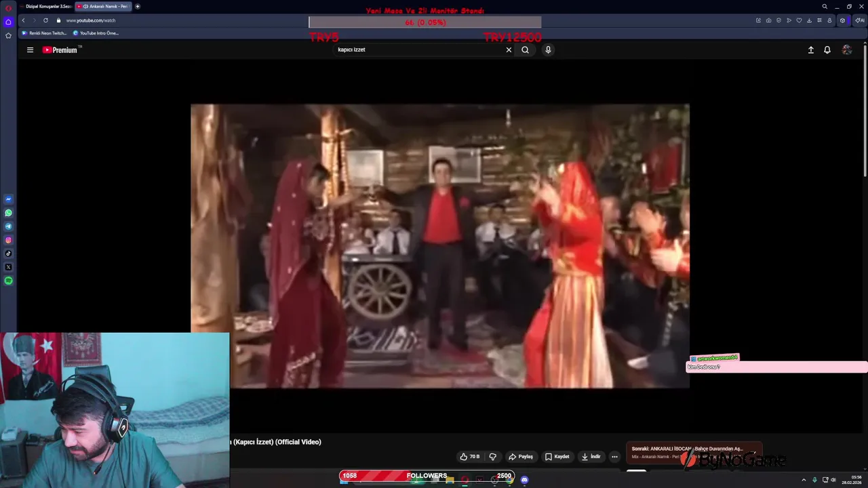Open the Opera menu logo
This screenshot has width=868, height=488.
(8, 8)
